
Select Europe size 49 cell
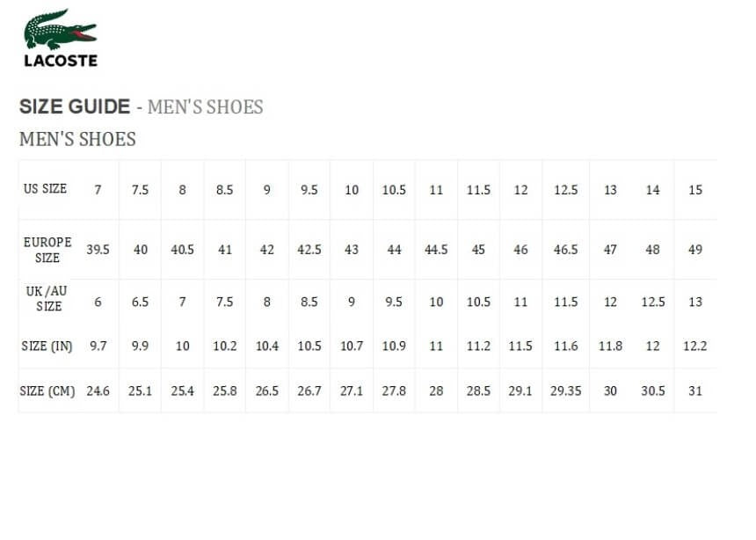coord(695,250)
